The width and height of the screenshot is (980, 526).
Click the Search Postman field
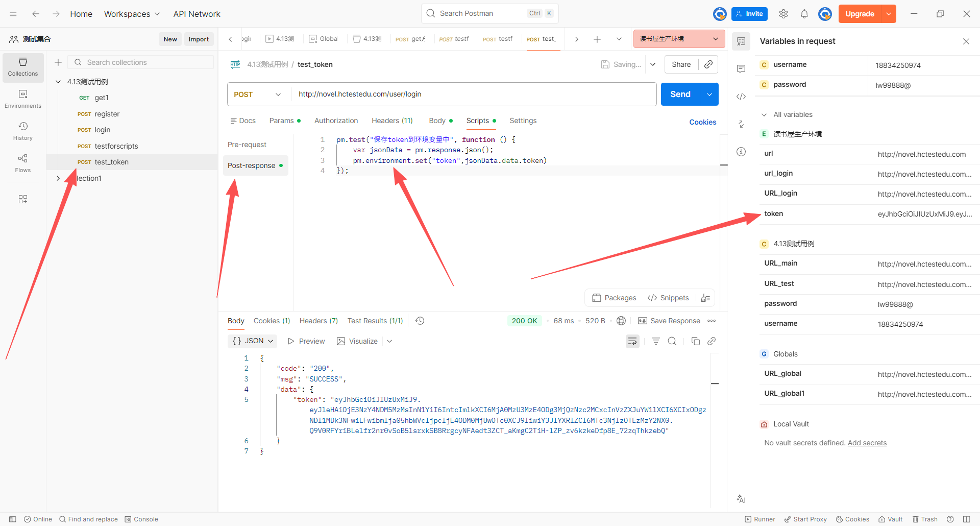[489, 14]
